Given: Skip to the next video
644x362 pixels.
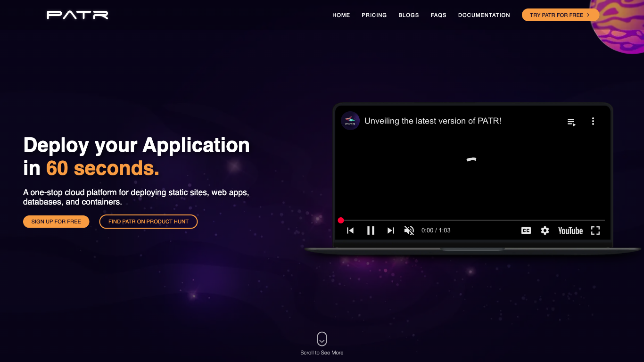Looking at the screenshot, I should pos(390,230).
